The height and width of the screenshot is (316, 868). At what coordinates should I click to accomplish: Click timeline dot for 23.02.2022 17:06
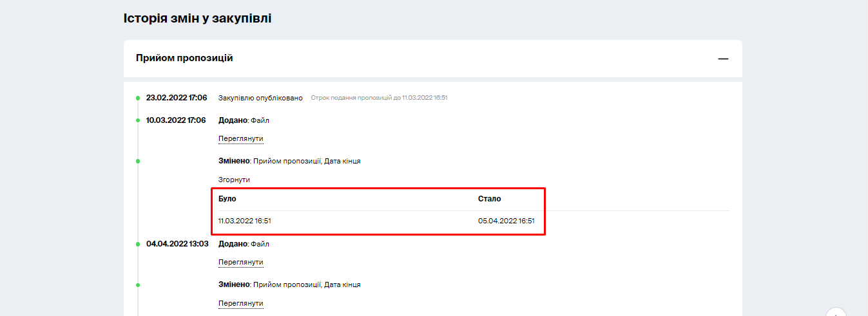pyautogui.click(x=138, y=98)
